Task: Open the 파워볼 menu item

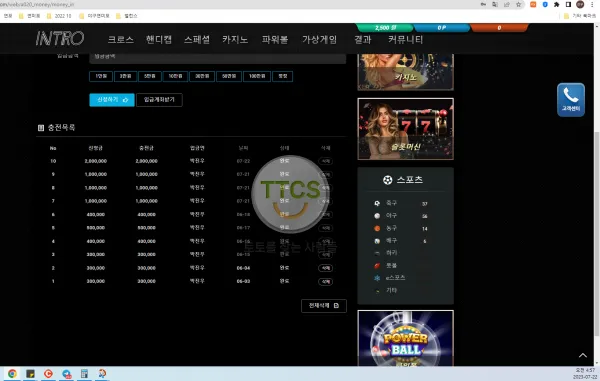Action: pos(275,39)
